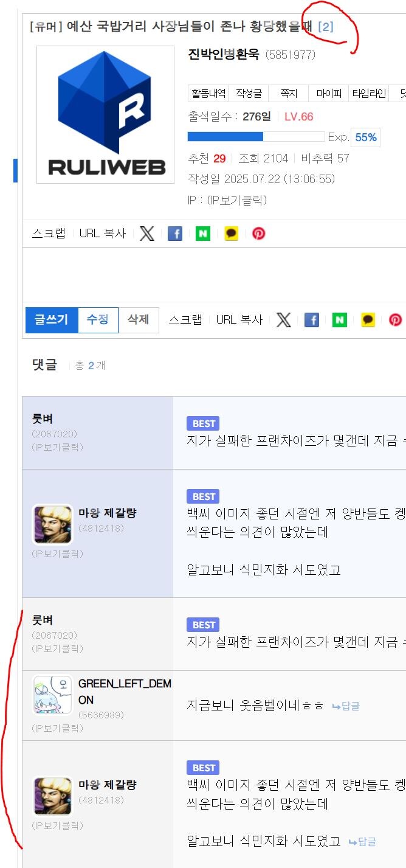Click X icon beside 삭제 button row
The width and height of the screenshot is (406, 868).
point(283,320)
